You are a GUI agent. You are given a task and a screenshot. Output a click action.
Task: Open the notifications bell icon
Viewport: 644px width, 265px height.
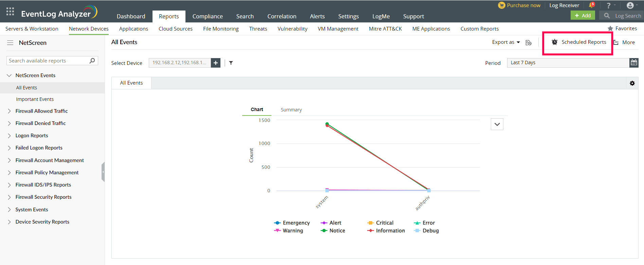592,5
